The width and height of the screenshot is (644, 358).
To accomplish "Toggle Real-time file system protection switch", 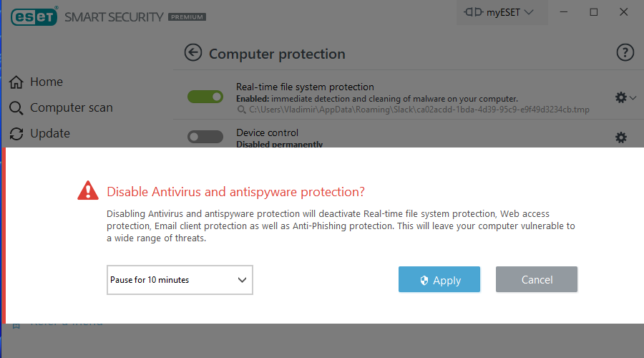I will (x=205, y=97).
